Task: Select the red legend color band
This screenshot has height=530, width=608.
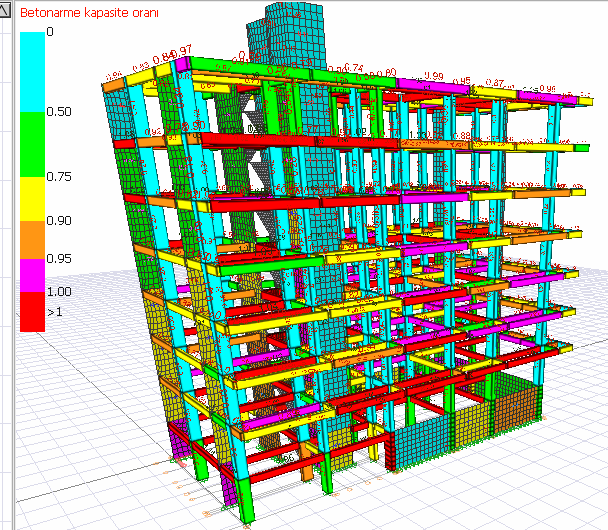Action: pos(33,312)
